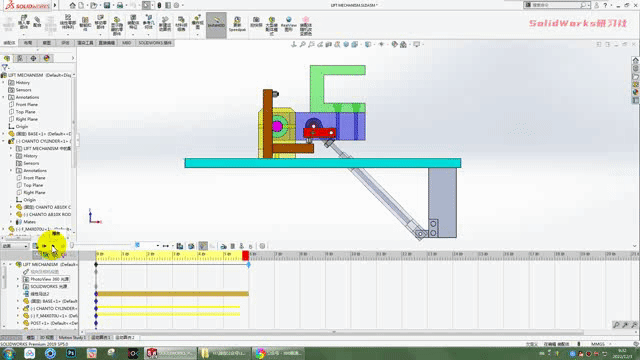Select Top Plane in the top-level tree

[25, 112]
